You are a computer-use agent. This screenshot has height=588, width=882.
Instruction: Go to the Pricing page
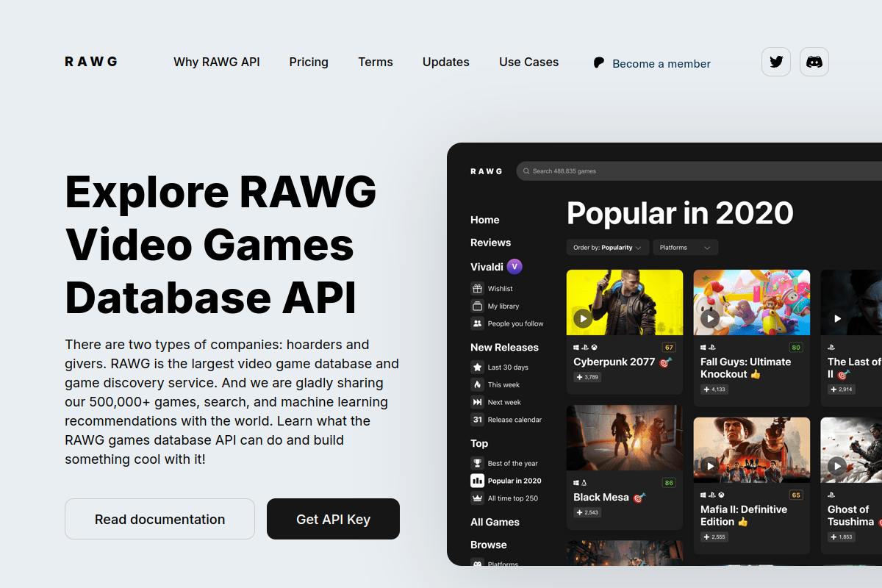click(309, 62)
